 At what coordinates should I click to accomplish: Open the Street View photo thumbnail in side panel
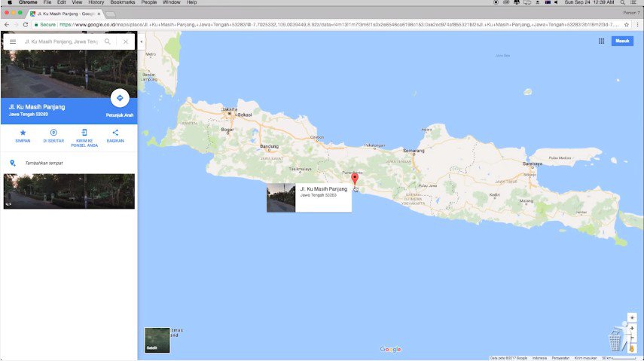(x=69, y=191)
